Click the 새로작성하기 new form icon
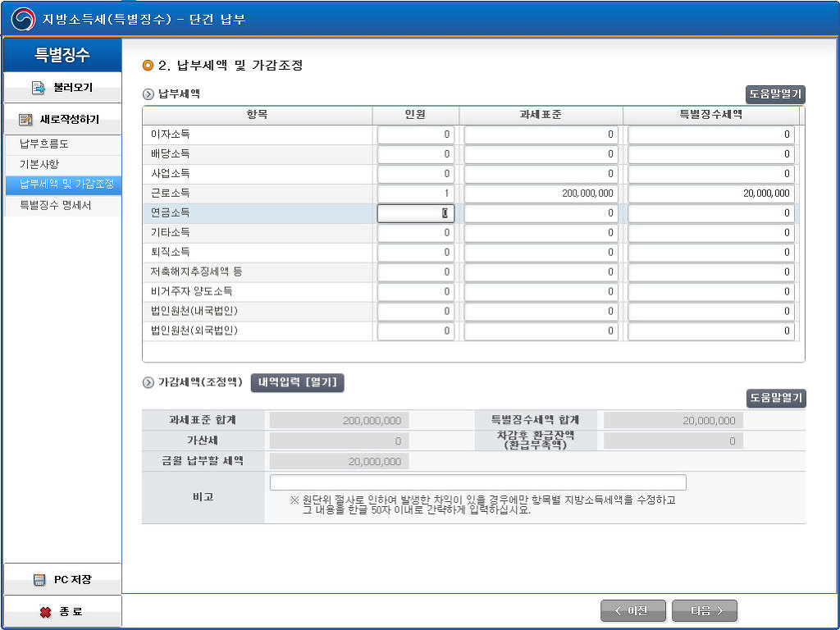 point(25,120)
